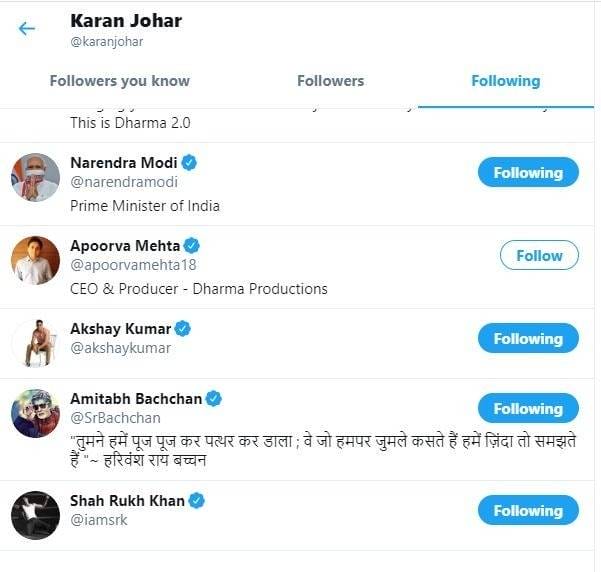Image resolution: width=601 pixels, height=572 pixels.
Task: Click Narendra Modi's verified badge
Action: (x=188, y=162)
